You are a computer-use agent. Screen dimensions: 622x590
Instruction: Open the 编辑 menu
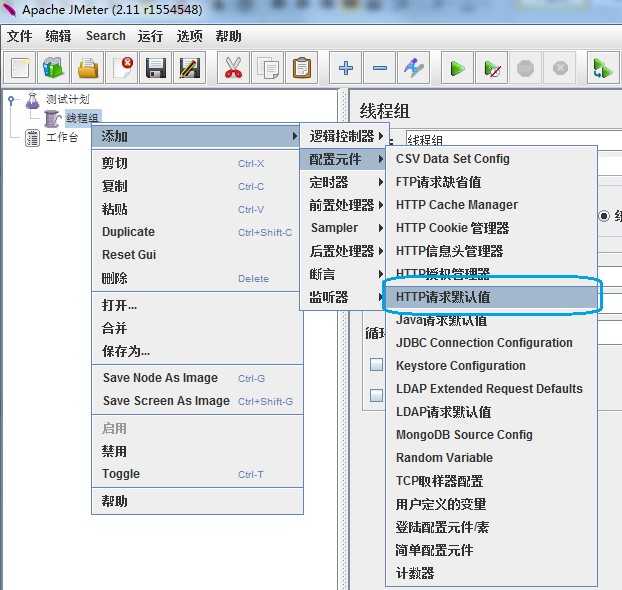tap(58, 36)
